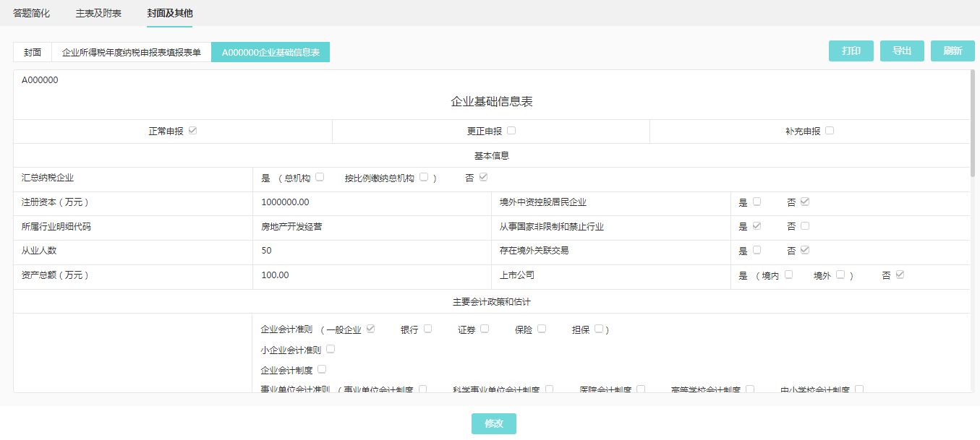The height and width of the screenshot is (440, 980).
Task: Open the 主表及附表 tab
Action: pyautogui.click(x=98, y=13)
